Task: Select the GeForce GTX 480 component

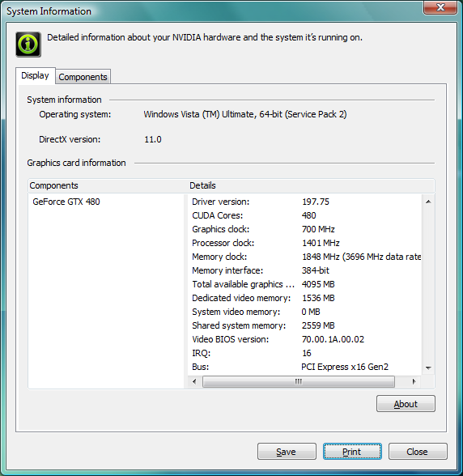Action: (66, 202)
